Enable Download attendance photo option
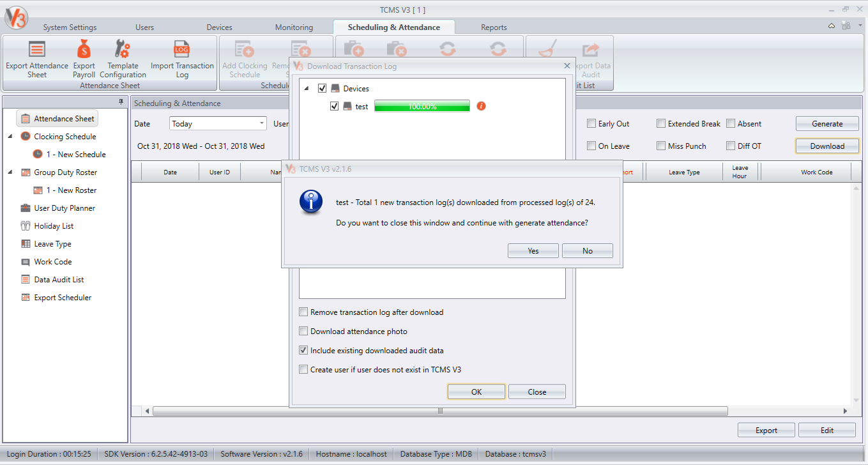Image resolution: width=868 pixels, height=465 pixels. [303, 332]
